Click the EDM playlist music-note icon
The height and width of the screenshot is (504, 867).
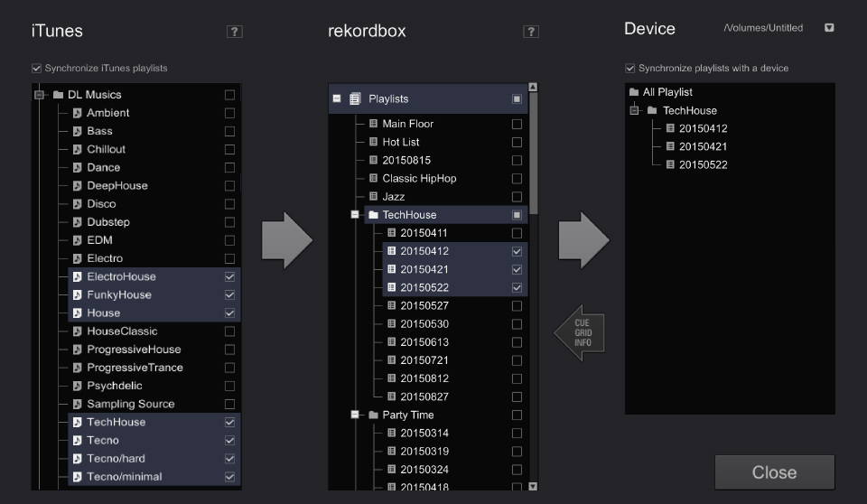point(78,240)
